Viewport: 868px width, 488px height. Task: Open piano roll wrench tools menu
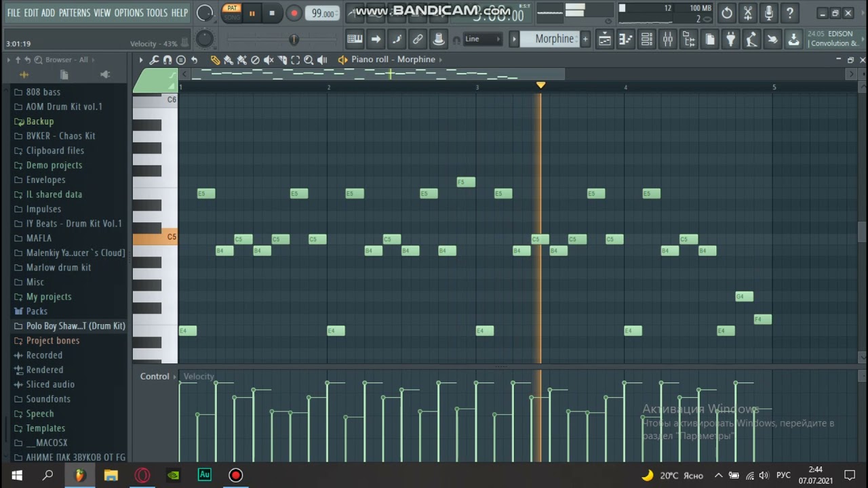point(154,60)
